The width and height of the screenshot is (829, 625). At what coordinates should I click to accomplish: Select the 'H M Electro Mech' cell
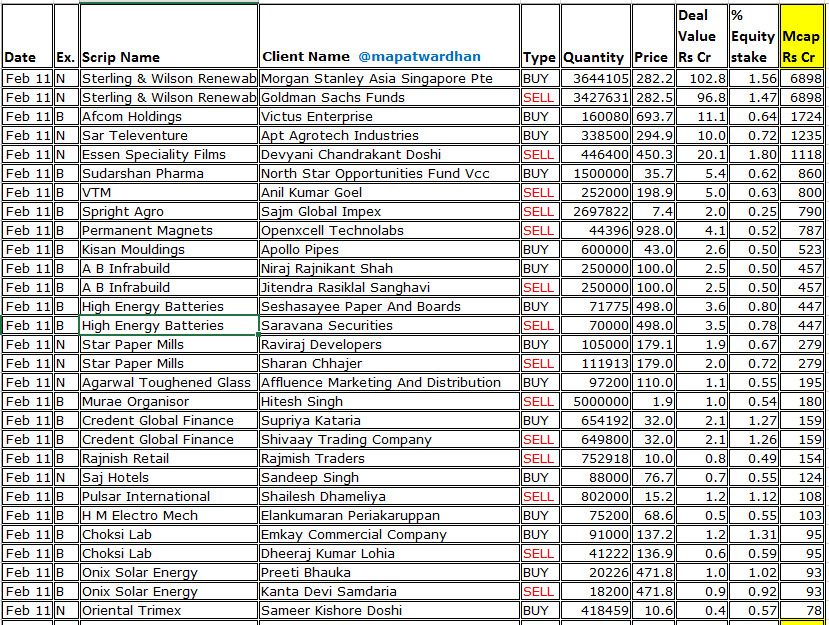[x=169, y=516]
